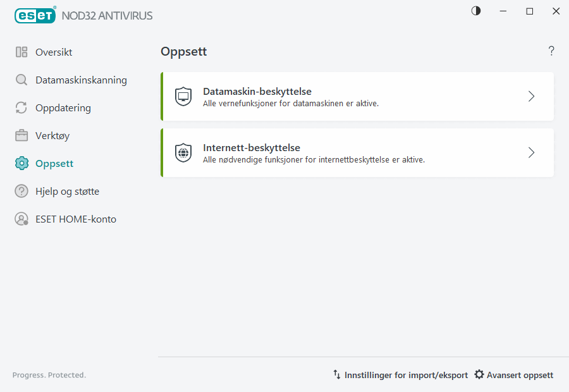This screenshot has height=392, width=569.
Task: Click the import/export arrows icon
Action: [336, 374]
